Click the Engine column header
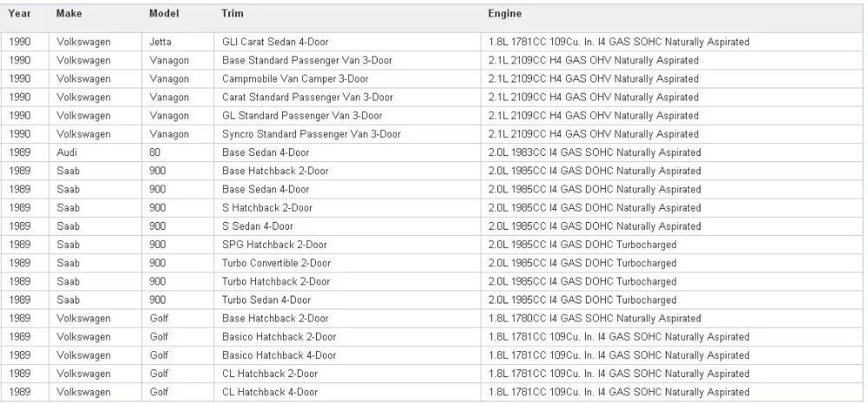 tap(504, 13)
